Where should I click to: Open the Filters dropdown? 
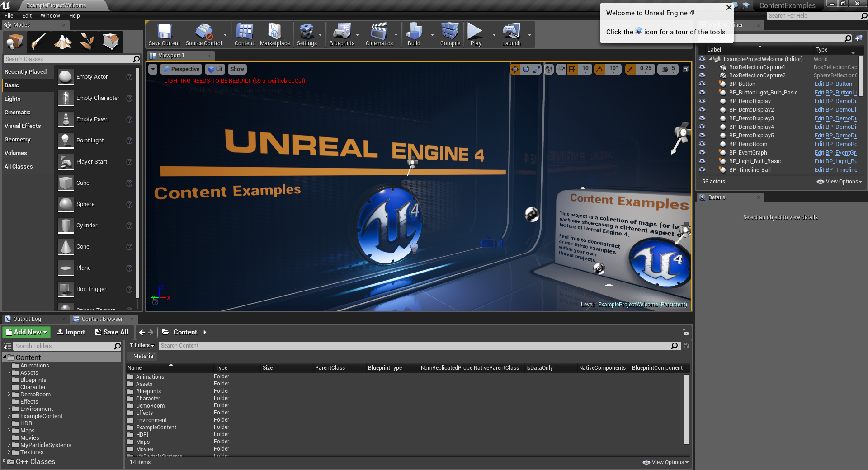coord(142,345)
